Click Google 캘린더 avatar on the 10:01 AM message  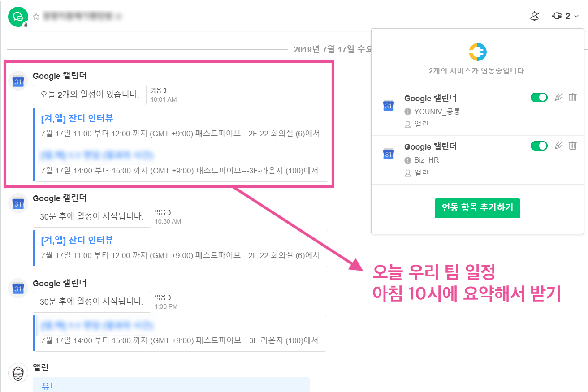[x=18, y=81]
